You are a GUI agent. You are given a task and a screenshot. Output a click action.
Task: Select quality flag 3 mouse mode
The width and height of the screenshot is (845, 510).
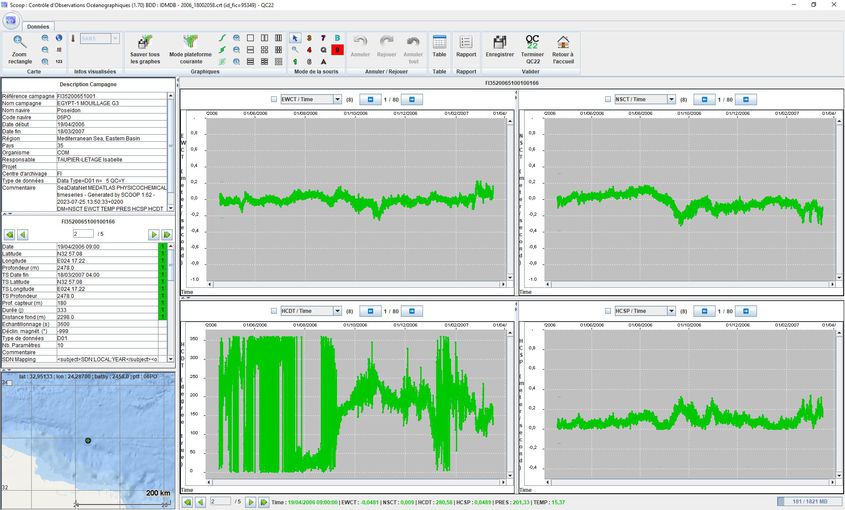tap(309, 38)
